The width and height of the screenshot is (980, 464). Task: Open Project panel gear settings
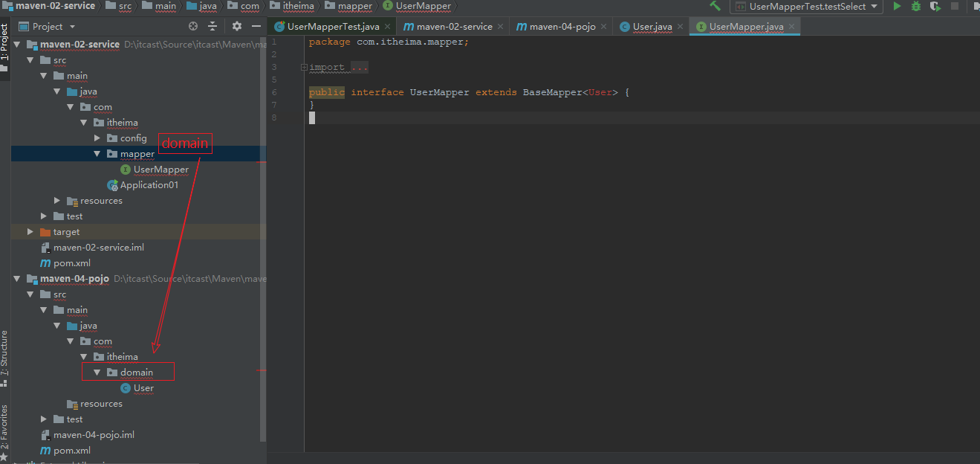pyautogui.click(x=237, y=26)
